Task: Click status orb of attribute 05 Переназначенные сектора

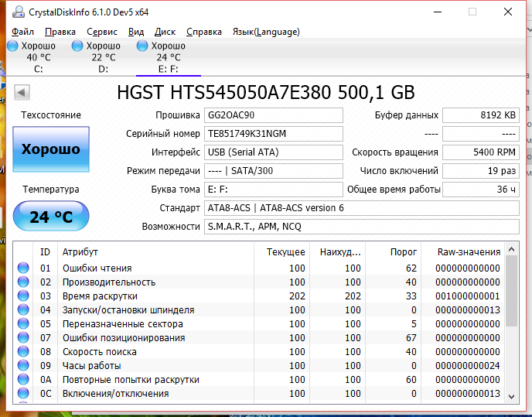Action: pyautogui.click(x=23, y=323)
